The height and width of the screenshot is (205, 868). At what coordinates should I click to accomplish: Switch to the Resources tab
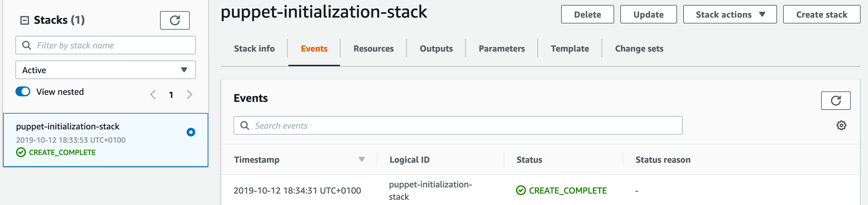point(373,49)
